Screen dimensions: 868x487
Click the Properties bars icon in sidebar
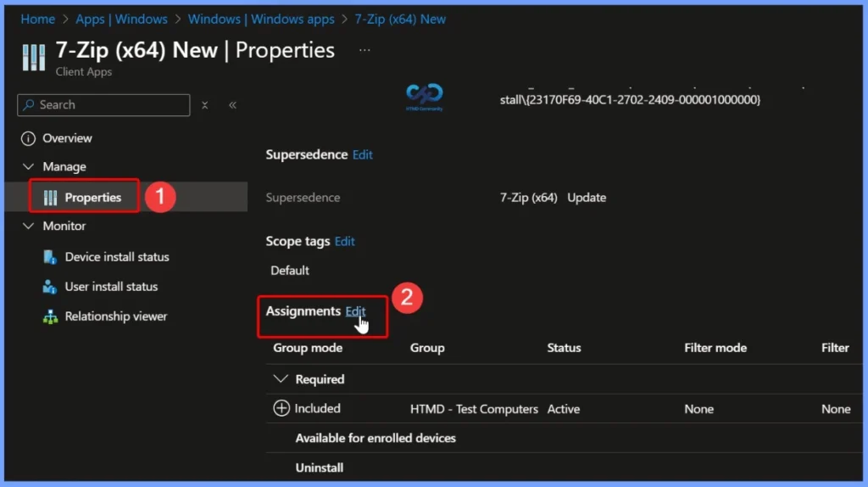click(50, 198)
